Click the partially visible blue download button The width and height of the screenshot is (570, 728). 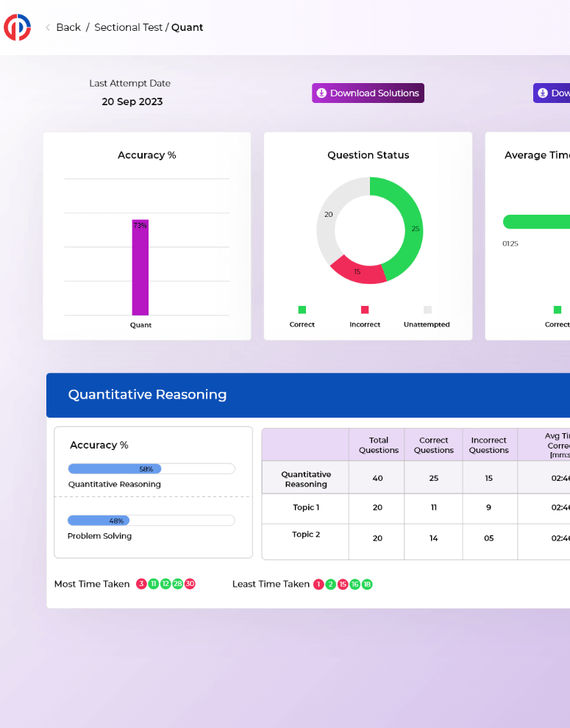click(552, 93)
